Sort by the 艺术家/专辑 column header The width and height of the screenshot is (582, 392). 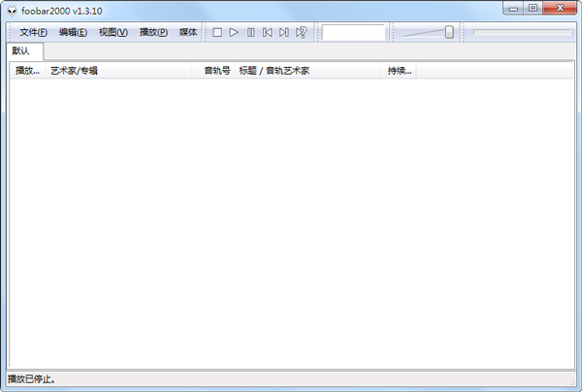pos(118,71)
